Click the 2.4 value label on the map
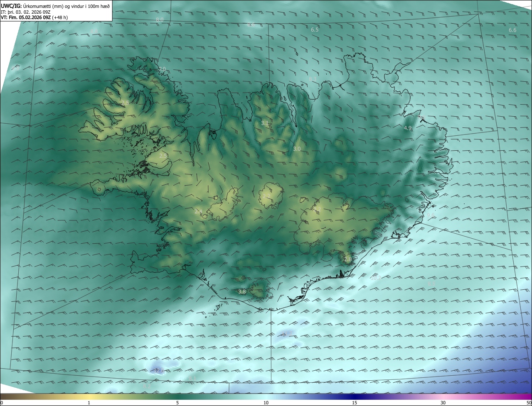The height and width of the screenshot is (406, 532). [x=198, y=211]
